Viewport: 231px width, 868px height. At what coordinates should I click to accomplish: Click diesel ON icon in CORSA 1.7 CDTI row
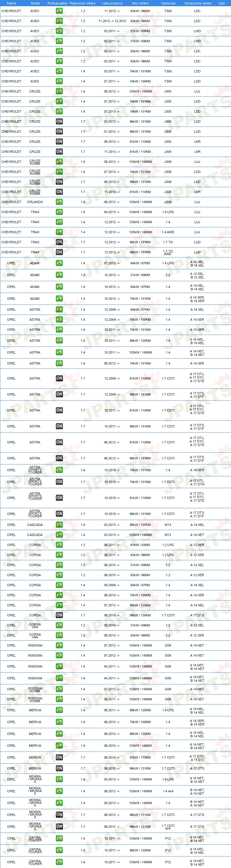pos(59,615)
